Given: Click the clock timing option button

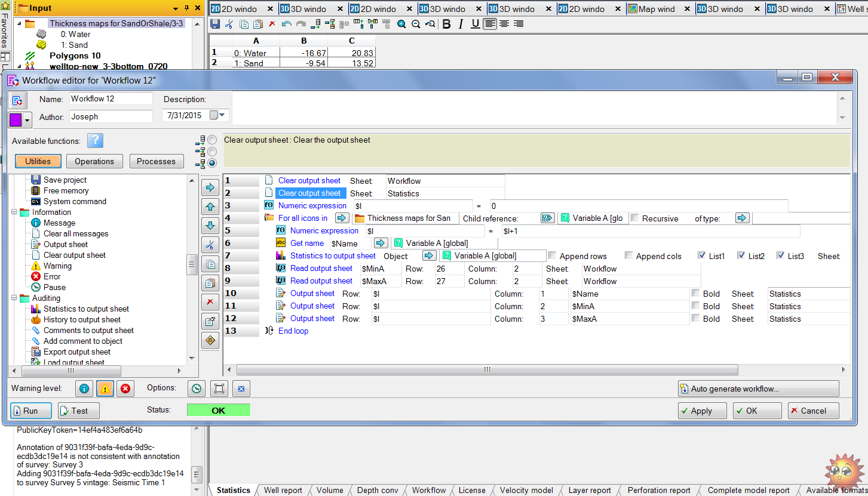Looking at the screenshot, I should coord(197,389).
